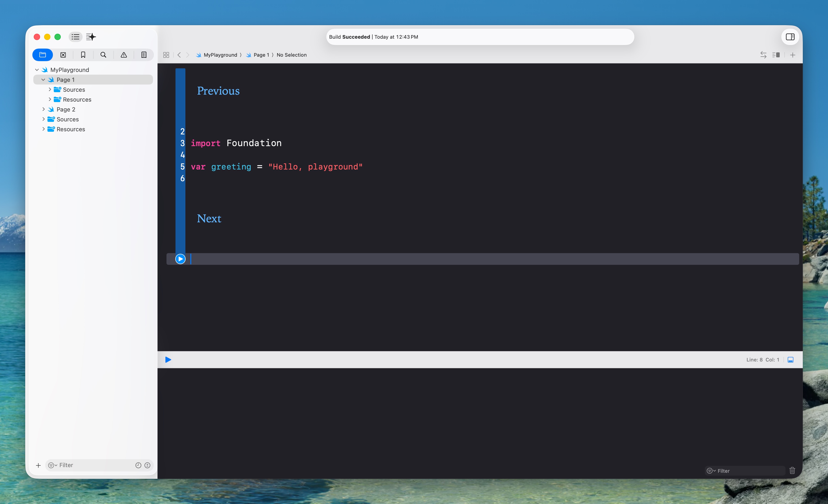
Task: Add a new file with plus button
Action: [38, 465]
